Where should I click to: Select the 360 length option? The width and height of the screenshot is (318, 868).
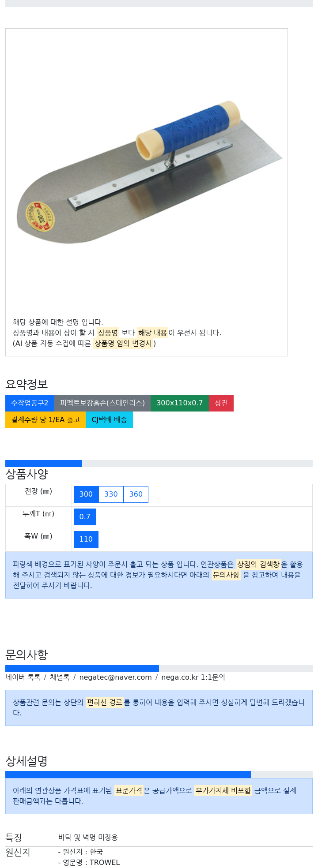[x=136, y=494]
